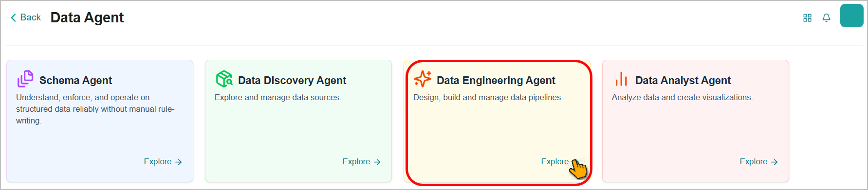Click the green Data Discovery Agent icon

[224, 79]
